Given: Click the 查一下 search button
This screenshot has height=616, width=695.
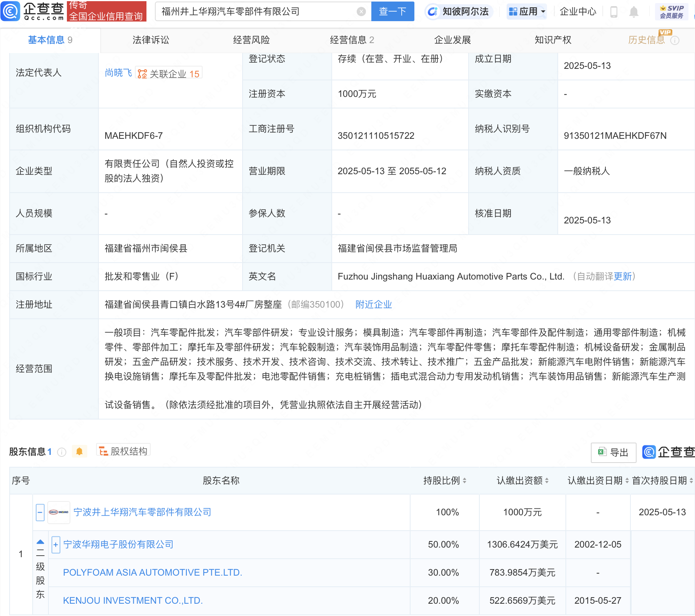Looking at the screenshot, I should pyautogui.click(x=392, y=12).
